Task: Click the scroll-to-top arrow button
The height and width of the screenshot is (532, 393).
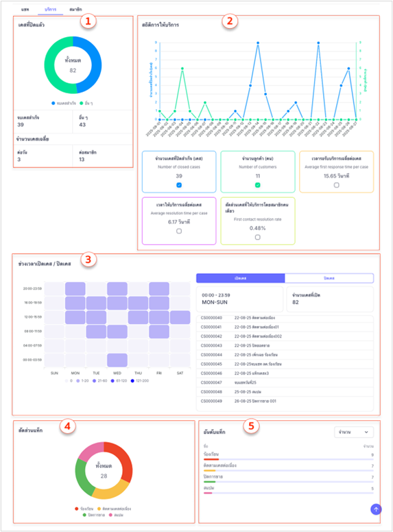Action: (x=376, y=509)
